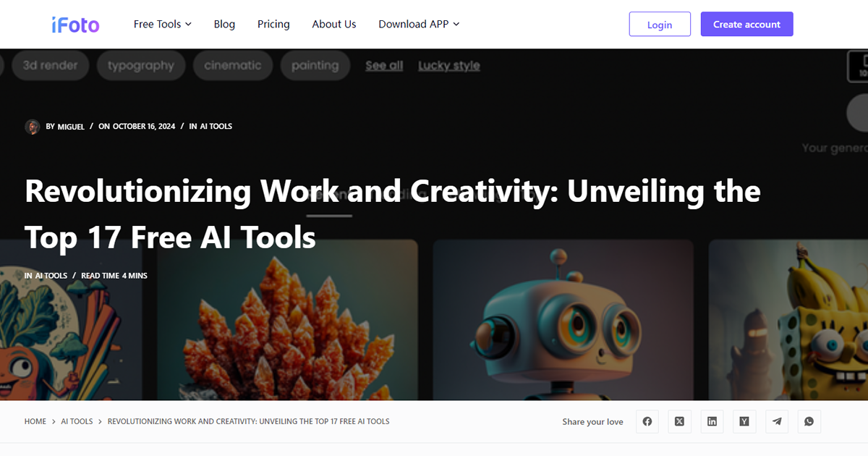Share the article via Telegram
Image resolution: width=868 pixels, height=456 pixels.
[x=777, y=421]
